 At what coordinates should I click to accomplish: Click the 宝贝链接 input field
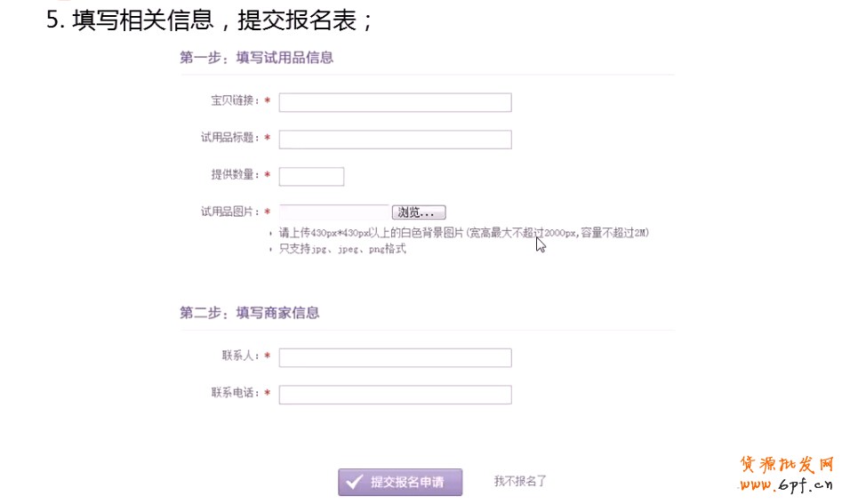[x=395, y=102]
